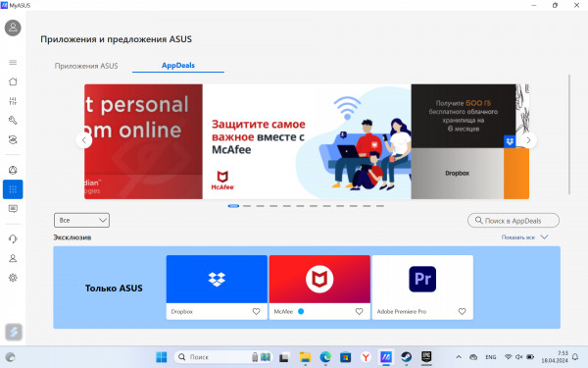Image resolution: width=588 pixels, height=368 pixels.
Task: Click the Поиск в AppDeals search field
Action: [x=514, y=221]
